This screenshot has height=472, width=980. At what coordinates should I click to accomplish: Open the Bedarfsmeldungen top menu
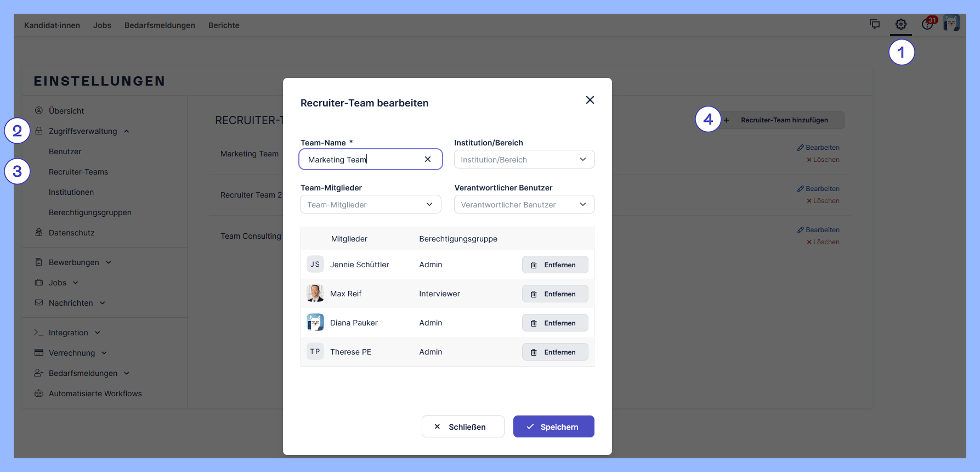(x=160, y=25)
